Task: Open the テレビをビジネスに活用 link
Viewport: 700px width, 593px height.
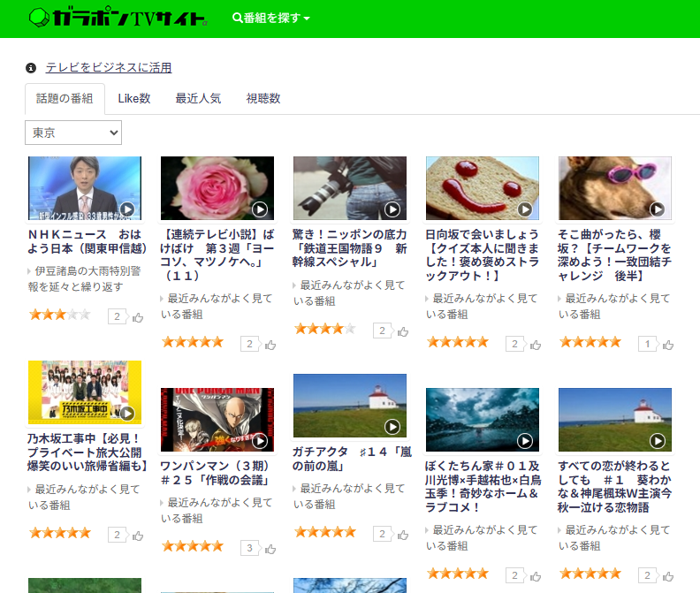Action: [x=109, y=67]
